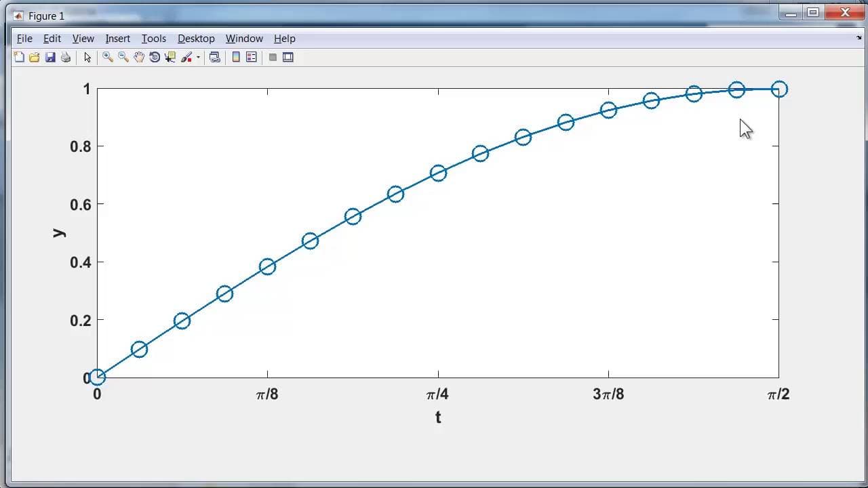Expand the Brush tool color dropdown arrow
The height and width of the screenshot is (488, 868).
pos(198,58)
